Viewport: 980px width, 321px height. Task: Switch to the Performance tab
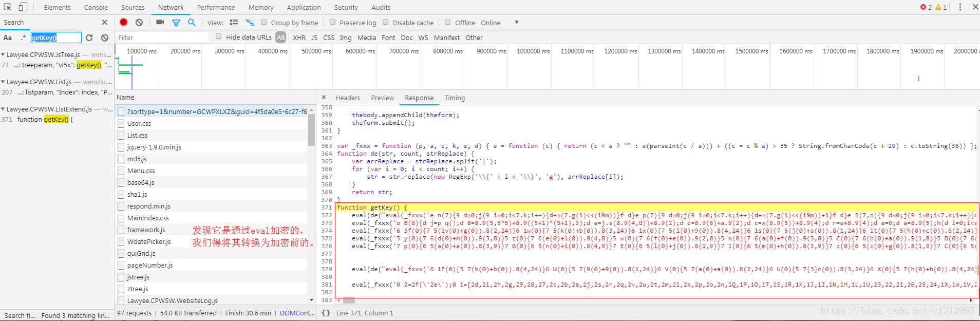pos(216,7)
